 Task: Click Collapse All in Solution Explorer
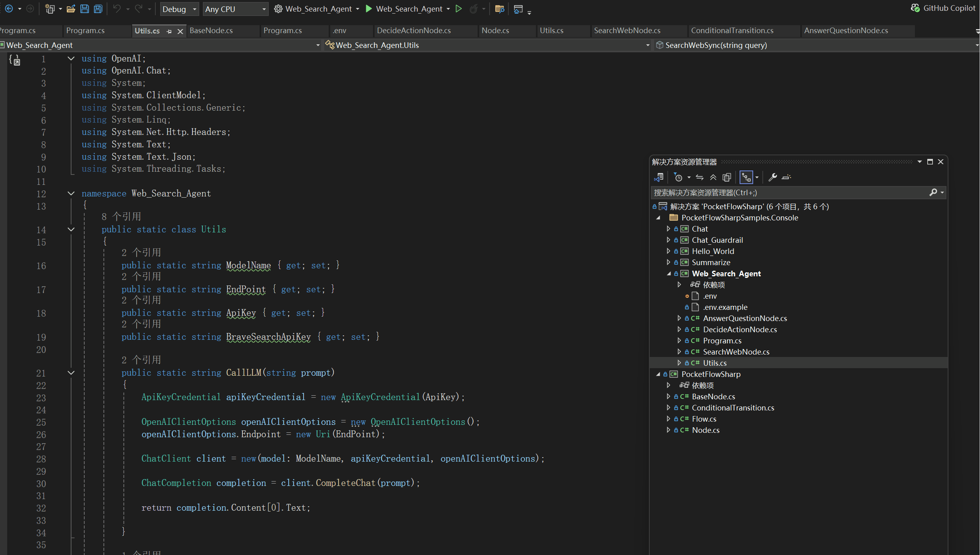(x=713, y=177)
